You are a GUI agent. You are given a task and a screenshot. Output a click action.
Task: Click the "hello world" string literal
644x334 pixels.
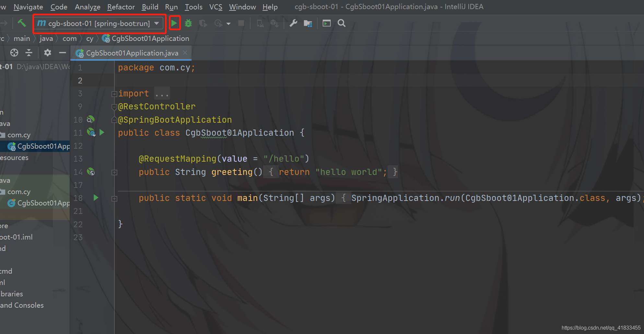point(349,172)
